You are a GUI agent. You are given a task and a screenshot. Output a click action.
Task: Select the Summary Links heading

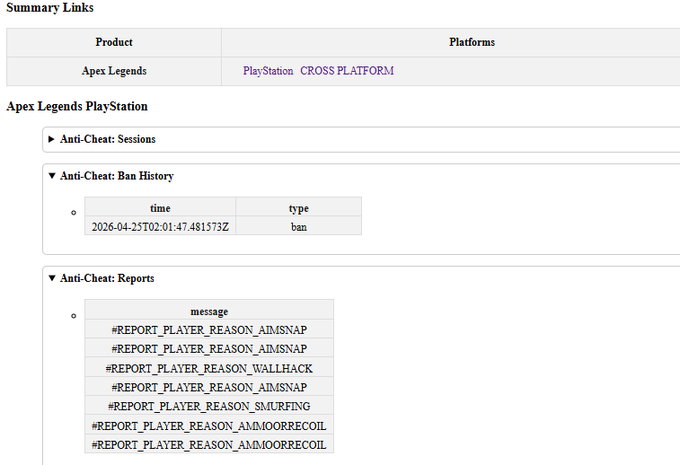pos(50,7)
